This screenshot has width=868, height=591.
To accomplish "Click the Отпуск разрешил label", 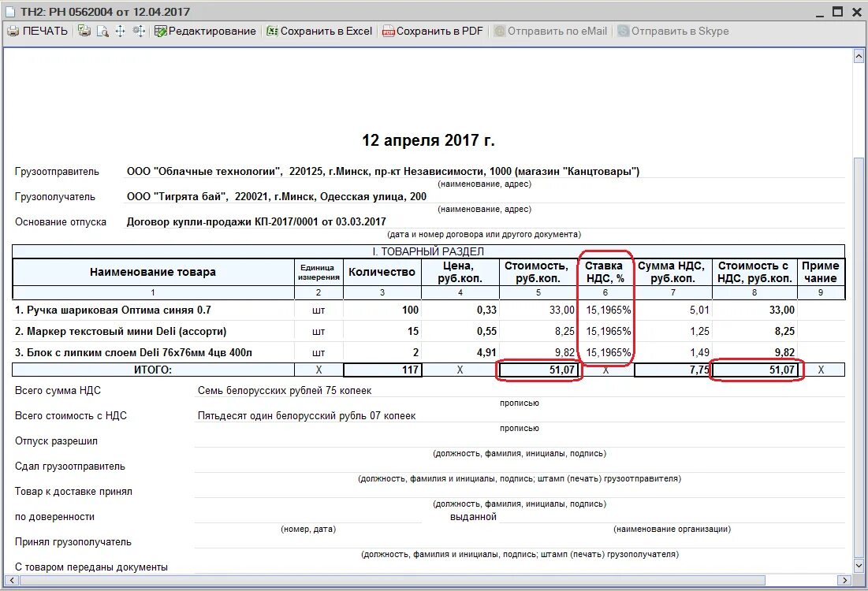I will click(x=57, y=441).
